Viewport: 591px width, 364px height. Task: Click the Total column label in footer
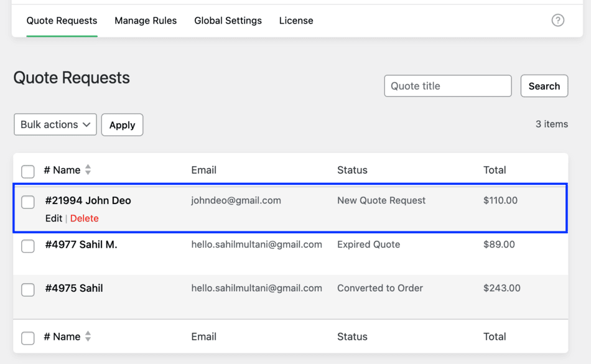click(495, 337)
